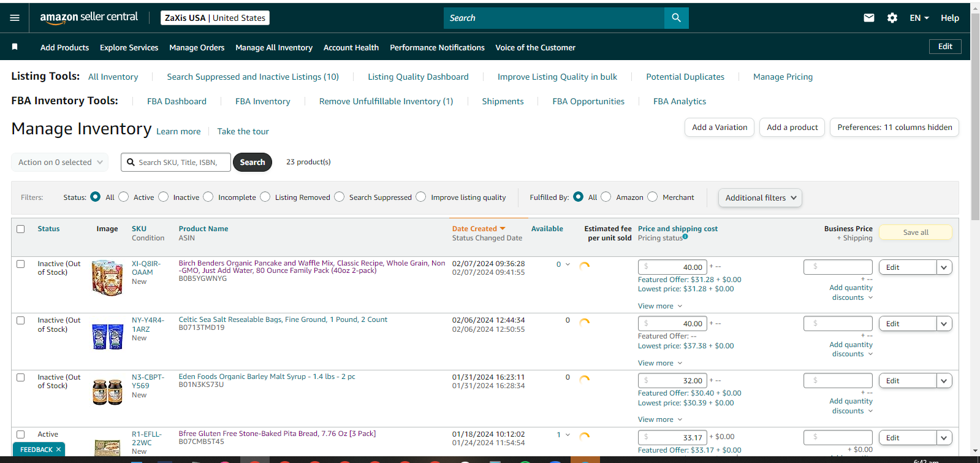Open the messages envelope icon
The height and width of the screenshot is (463, 980).
pos(869,18)
